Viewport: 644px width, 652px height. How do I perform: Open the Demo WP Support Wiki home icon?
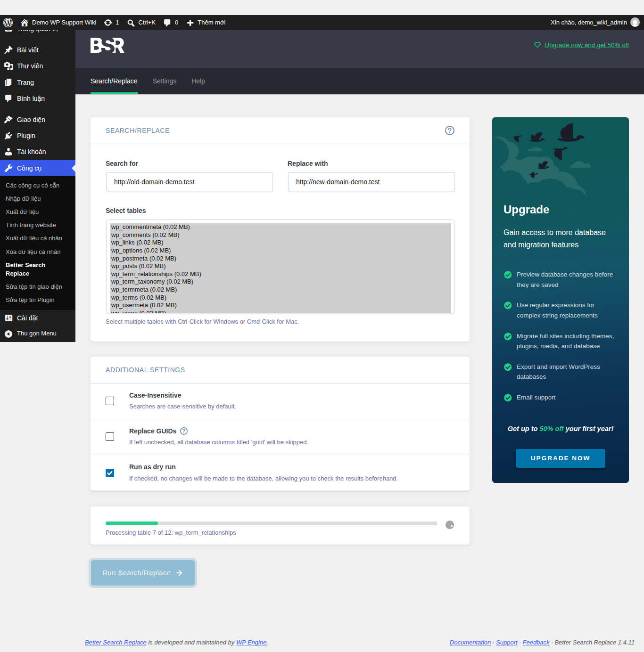coord(25,23)
